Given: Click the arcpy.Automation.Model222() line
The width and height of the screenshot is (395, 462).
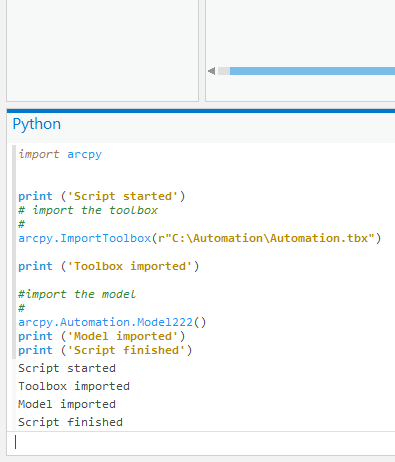Looking at the screenshot, I should click(112, 322).
